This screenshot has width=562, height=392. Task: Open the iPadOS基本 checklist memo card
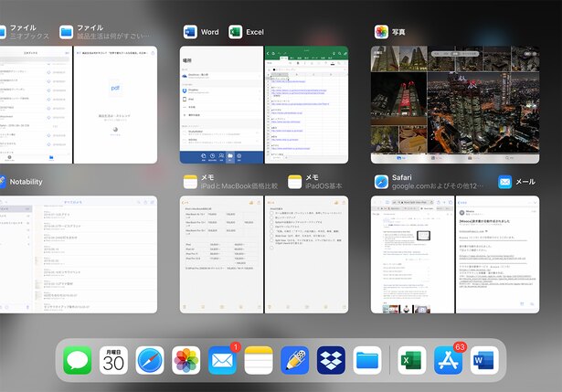(x=306, y=254)
